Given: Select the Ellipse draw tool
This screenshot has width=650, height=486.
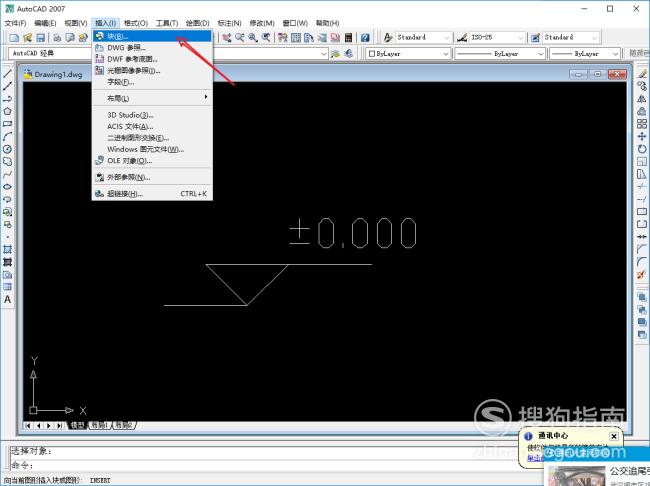Looking at the screenshot, I should coord(7,187).
